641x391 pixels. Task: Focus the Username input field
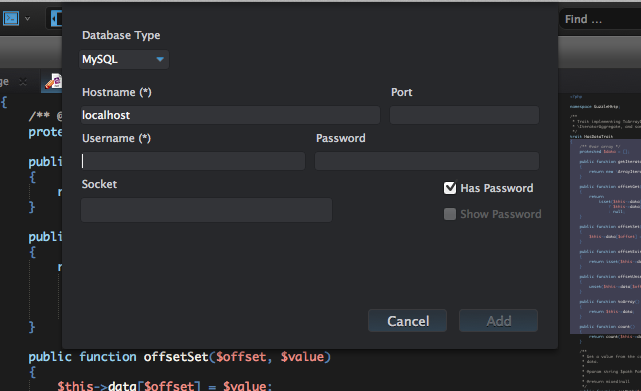click(x=193, y=161)
